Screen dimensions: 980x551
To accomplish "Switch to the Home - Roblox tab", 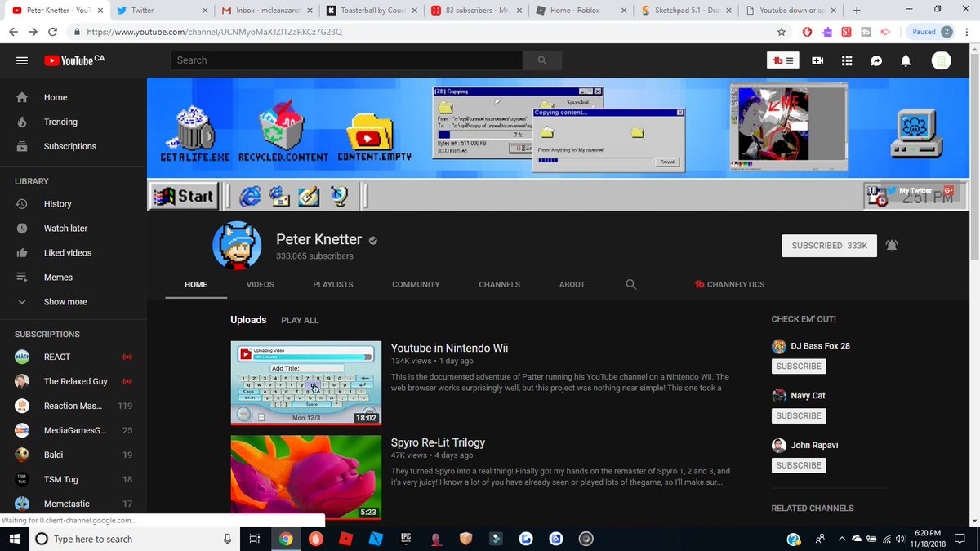I will (581, 11).
